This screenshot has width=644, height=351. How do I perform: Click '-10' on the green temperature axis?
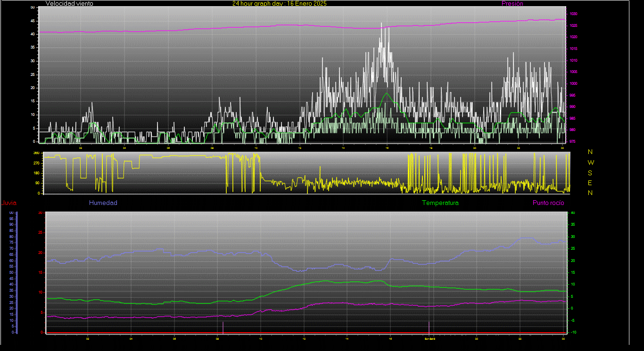point(573,332)
